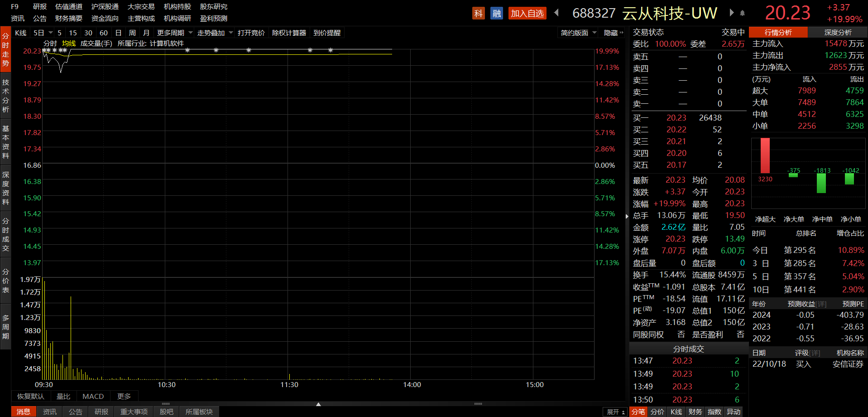Viewport: 868px width, 417px height.
Task: Select the 消息 news tab
Action: tap(24, 412)
